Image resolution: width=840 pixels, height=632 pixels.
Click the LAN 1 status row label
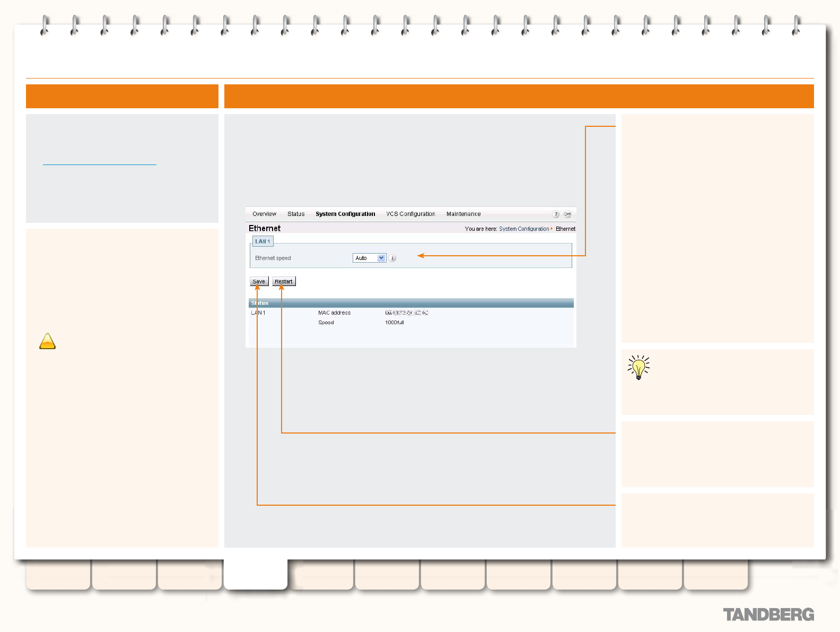coord(258,313)
